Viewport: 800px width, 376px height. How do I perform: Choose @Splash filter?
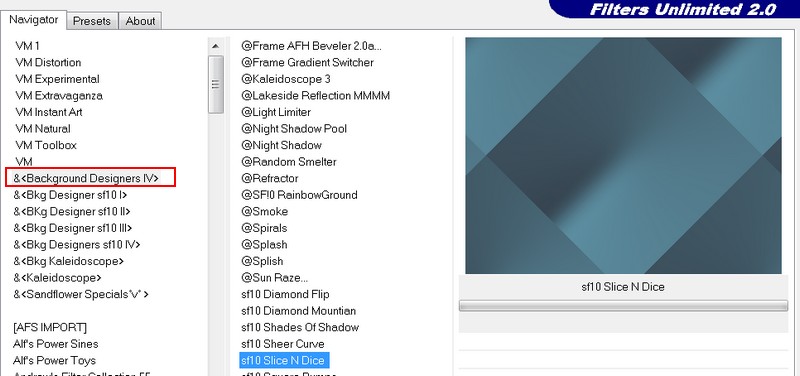coord(264,244)
